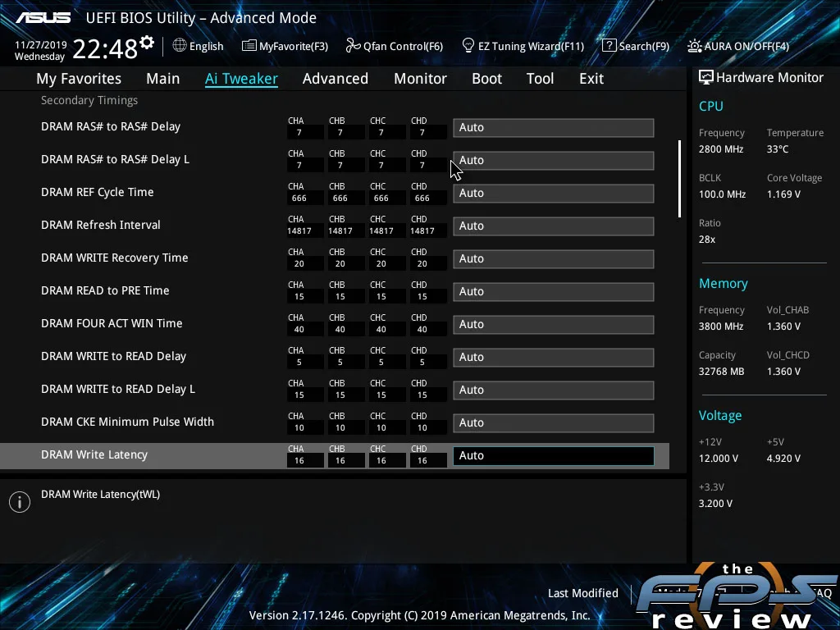Click the DRAM Write Latency Auto field
Image resolution: width=840 pixels, height=630 pixels.
[554, 455]
